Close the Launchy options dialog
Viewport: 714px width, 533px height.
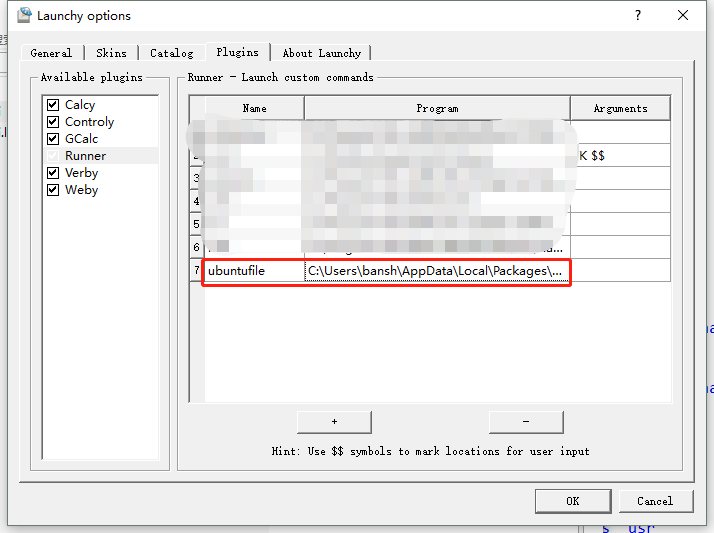[683, 15]
